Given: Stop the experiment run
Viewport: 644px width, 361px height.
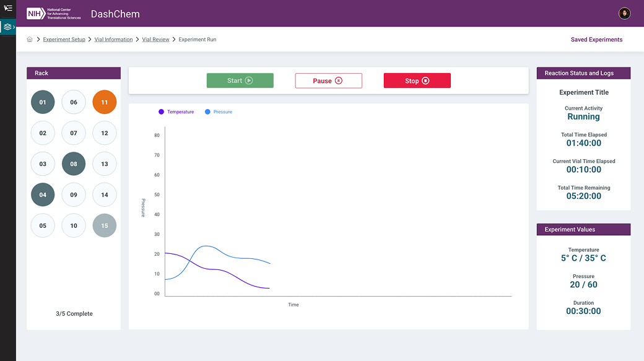Looking at the screenshot, I should [417, 80].
